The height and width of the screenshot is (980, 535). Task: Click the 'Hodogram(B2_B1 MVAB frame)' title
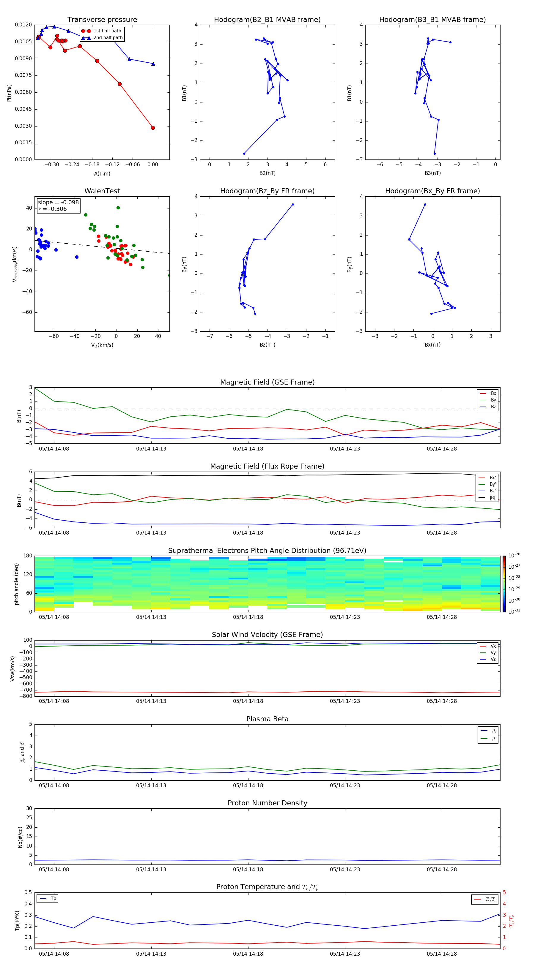267,20
